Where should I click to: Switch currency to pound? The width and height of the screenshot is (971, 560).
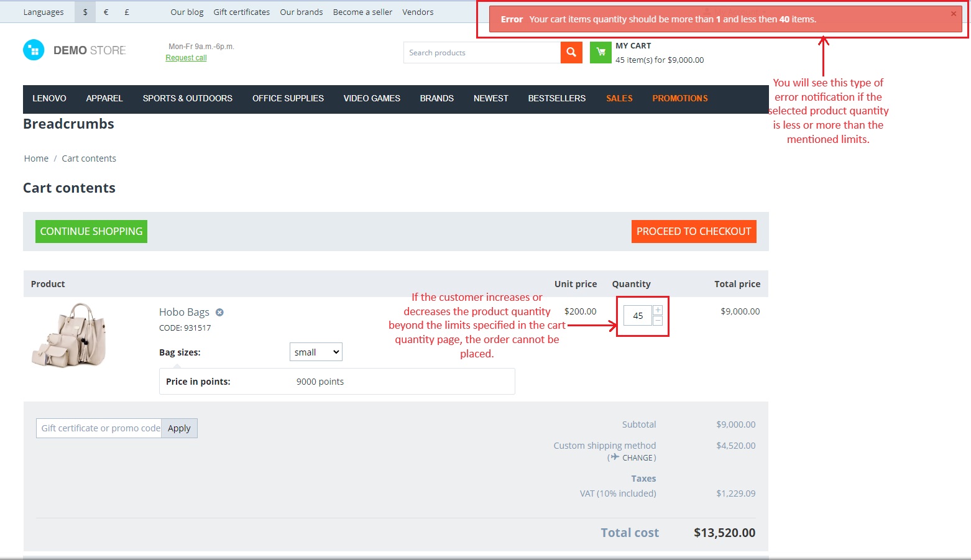127,12
